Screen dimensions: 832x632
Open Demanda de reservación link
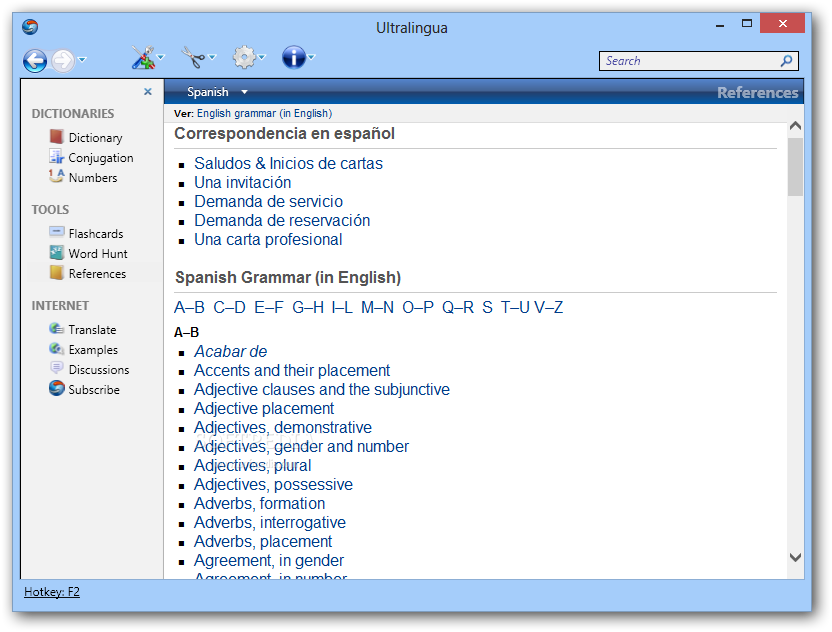(x=282, y=221)
